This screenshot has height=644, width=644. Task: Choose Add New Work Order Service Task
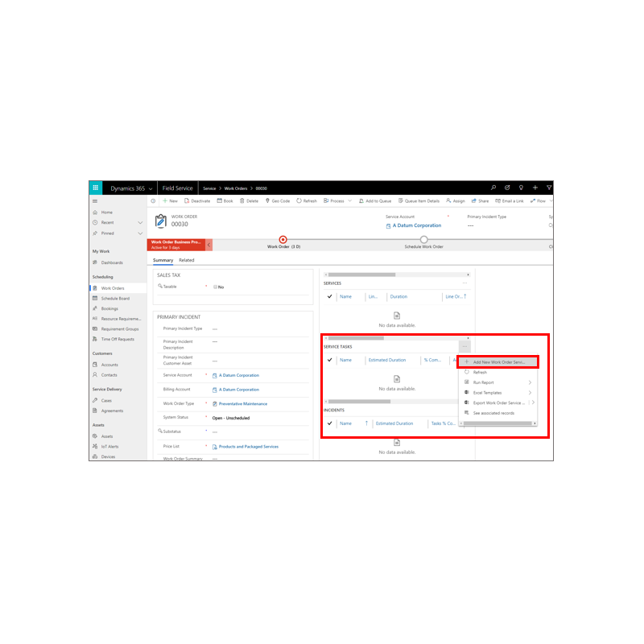(497, 361)
